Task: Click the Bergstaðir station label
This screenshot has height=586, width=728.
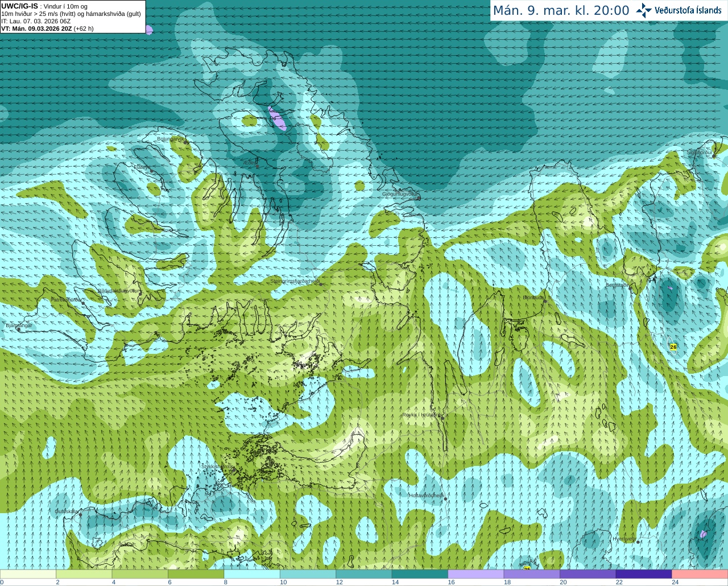Action: pyautogui.click(x=619, y=285)
